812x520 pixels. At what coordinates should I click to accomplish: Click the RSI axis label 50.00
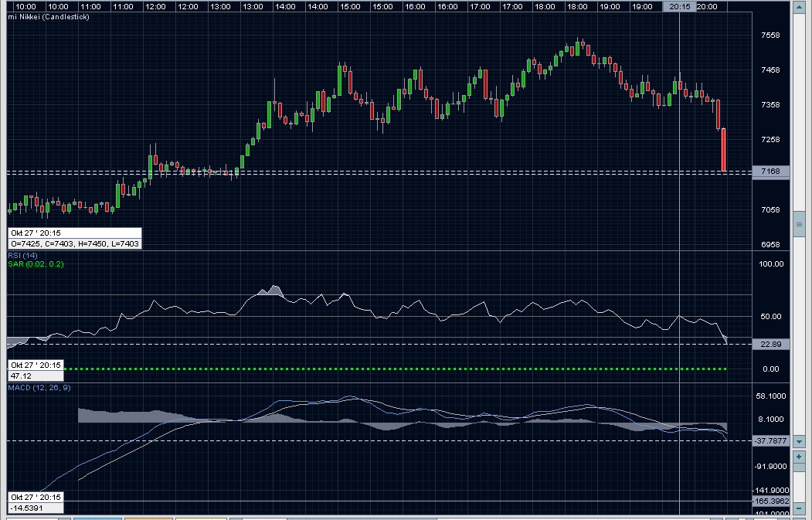tap(771, 317)
